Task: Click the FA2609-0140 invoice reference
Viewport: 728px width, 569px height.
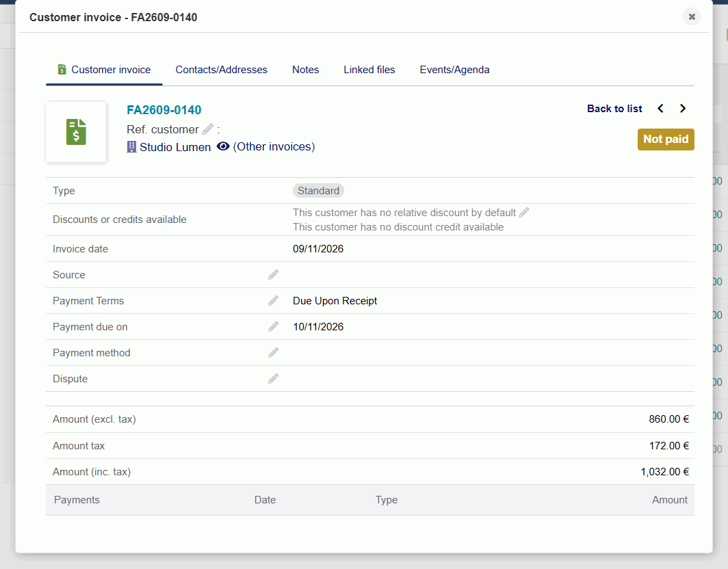Action: [x=164, y=110]
